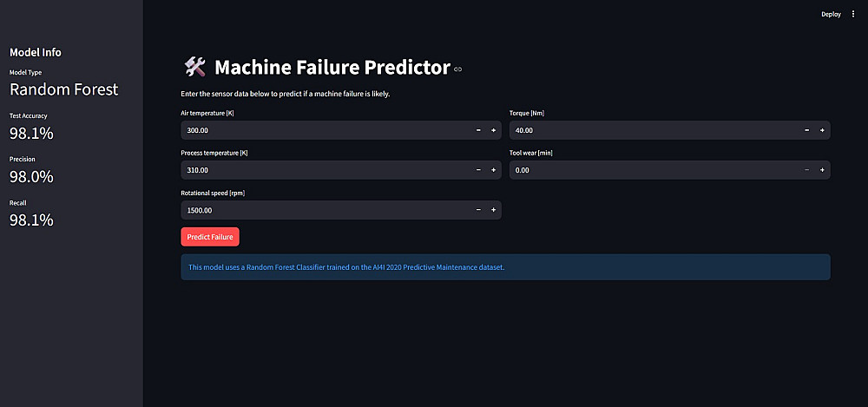The height and width of the screenshot is (407, 868).
Task: Increment the Torque value
Action: (x=823, y=130)
